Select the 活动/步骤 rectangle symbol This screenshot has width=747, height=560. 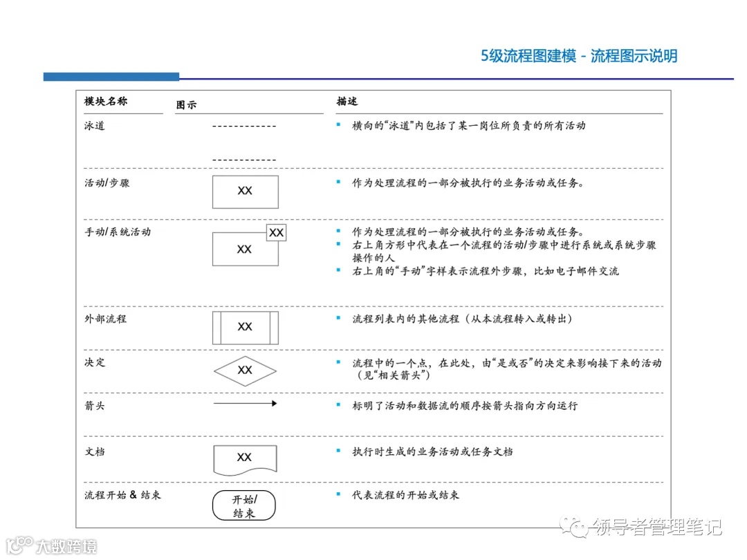(245, 192)
